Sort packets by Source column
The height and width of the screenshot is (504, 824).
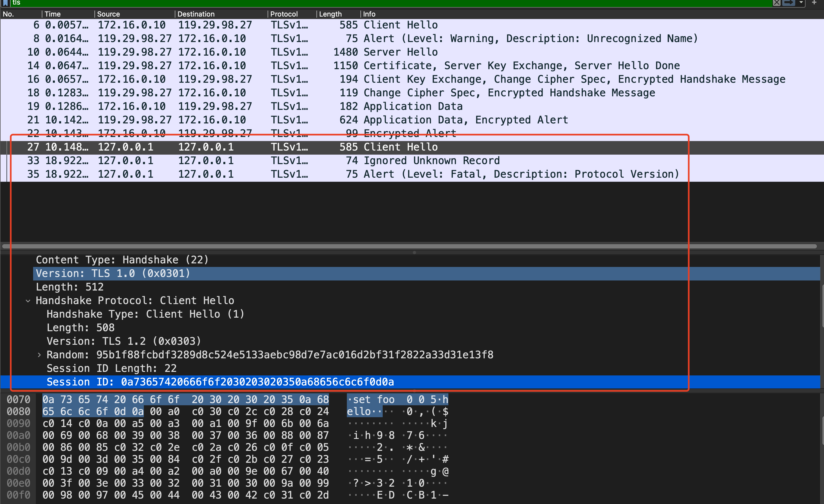click(135, 14)
